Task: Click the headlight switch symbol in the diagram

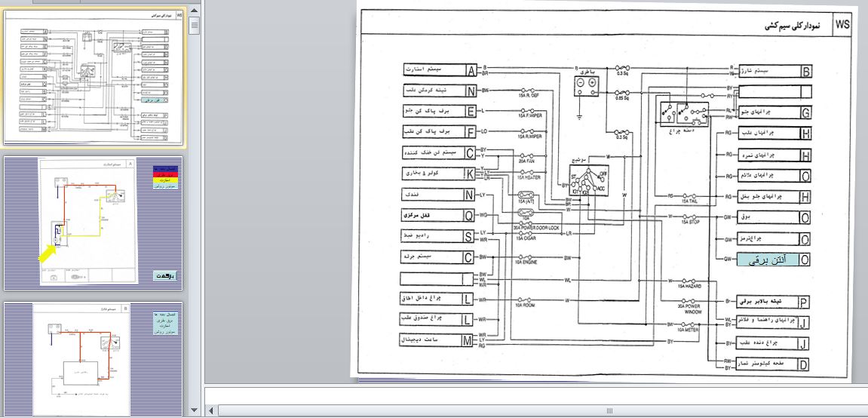Action: (x=682, y=113)
